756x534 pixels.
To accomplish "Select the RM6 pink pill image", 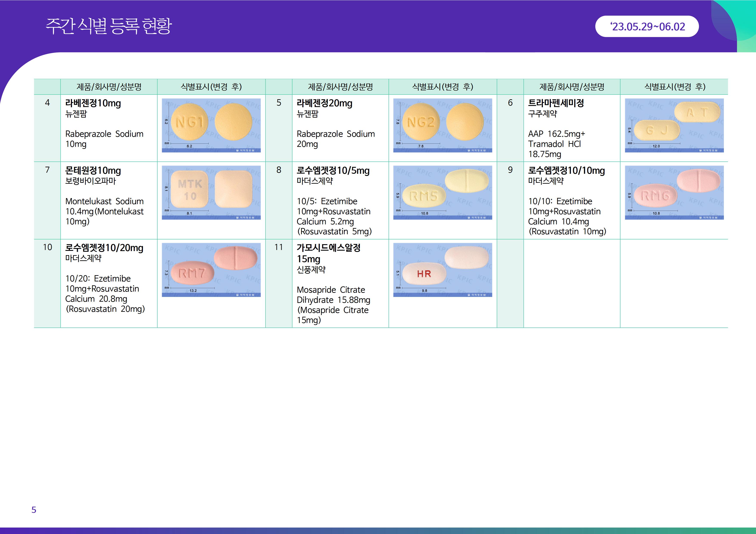I will (674, 192).
